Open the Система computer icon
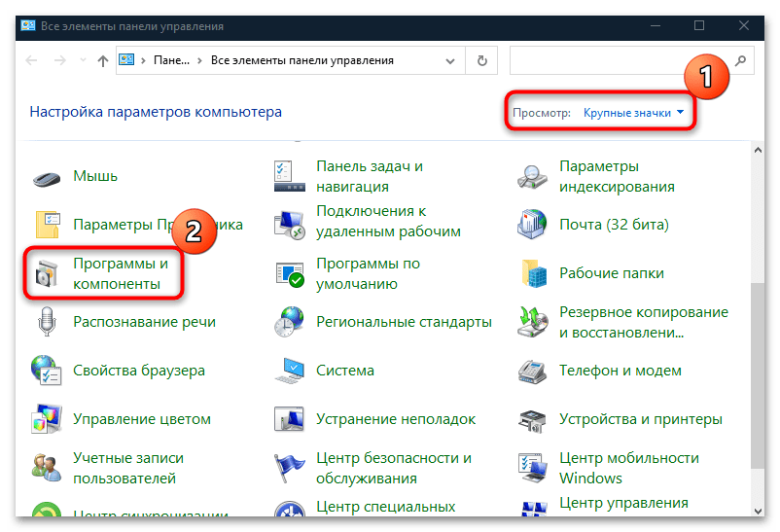This screenshot has height=532, width=780. tap(291, 371)
